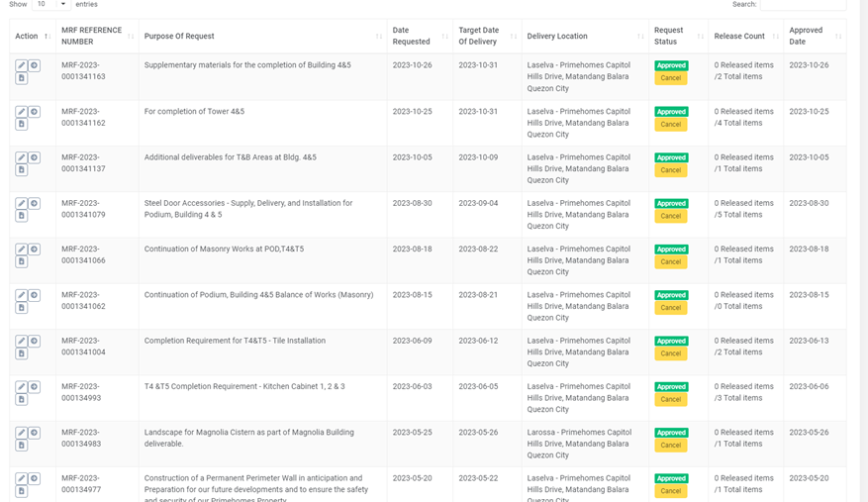
Task: Open the document icon for MRF-2023-000134993
Action: tap(21, 399)
